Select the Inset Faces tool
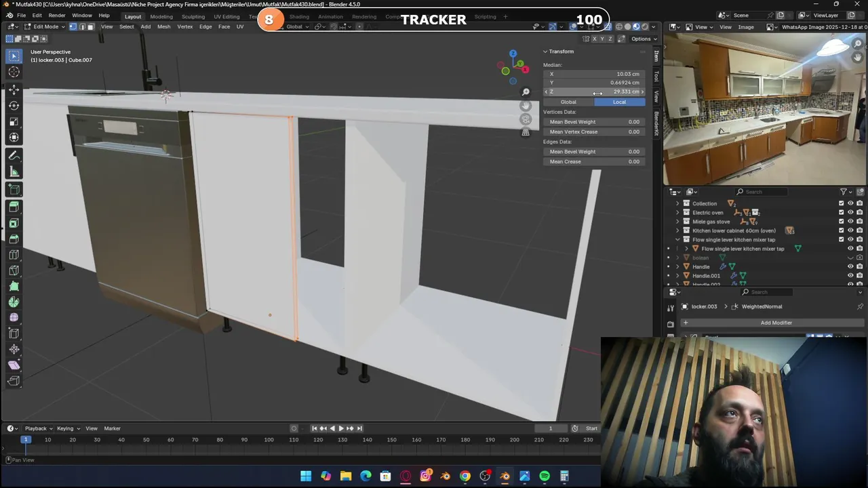This screenshot has width=868, height=488. [14, 223]
